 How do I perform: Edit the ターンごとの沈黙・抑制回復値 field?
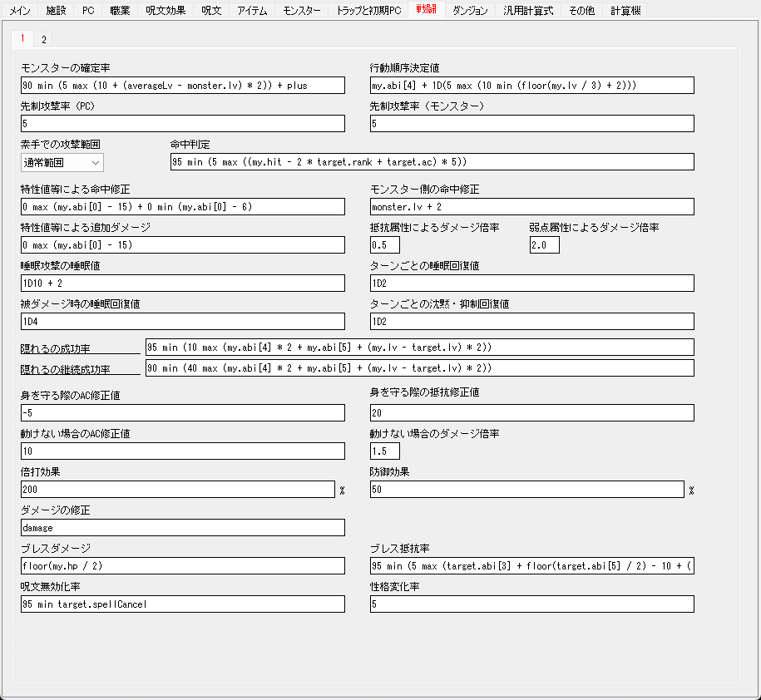click(x=532, y=321)
